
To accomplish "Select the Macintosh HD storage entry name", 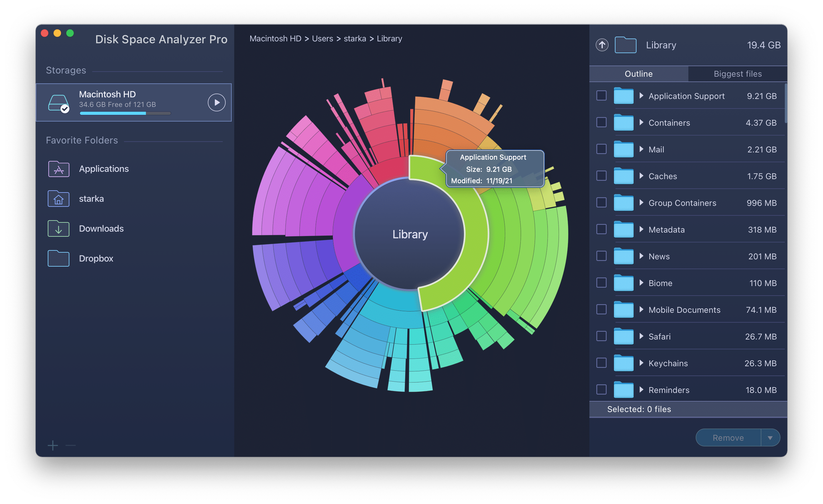I will coord(107,94).
